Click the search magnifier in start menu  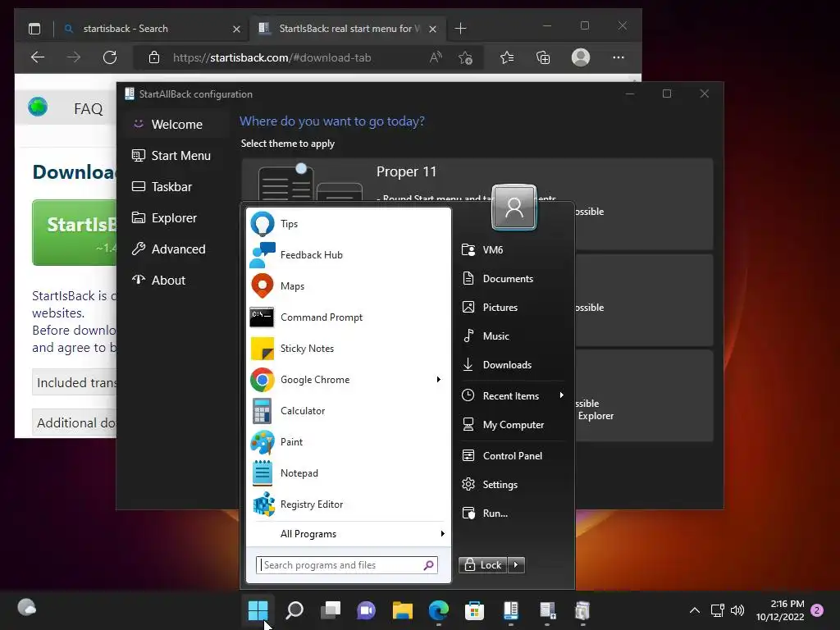click(x=428, y=565)
